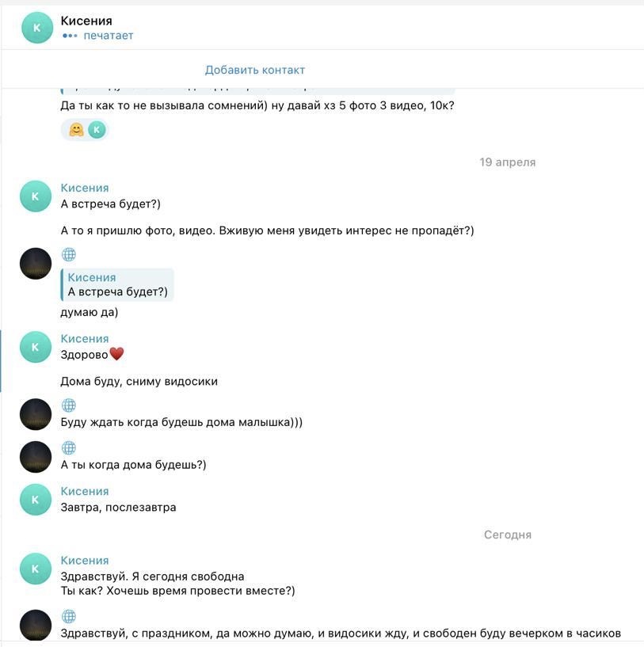Click the hugging emoji reaction under the message
This screenshot has height=647, width=644.
click(76, 130)
